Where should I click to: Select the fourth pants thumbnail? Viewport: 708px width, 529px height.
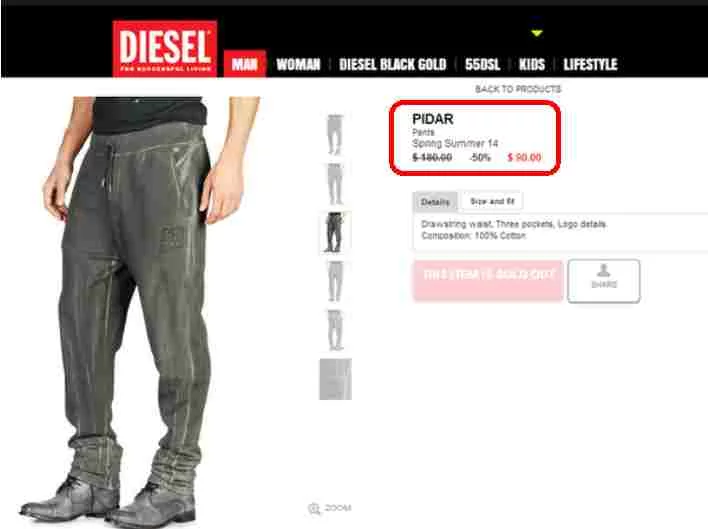coord(335,281)
